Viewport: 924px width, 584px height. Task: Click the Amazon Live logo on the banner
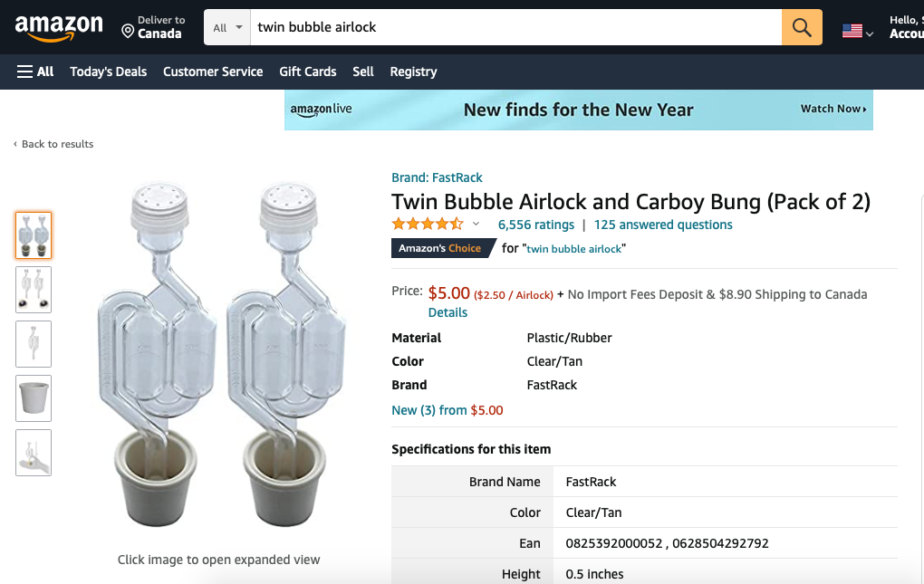pyautogui.click(x=322, y=109)
